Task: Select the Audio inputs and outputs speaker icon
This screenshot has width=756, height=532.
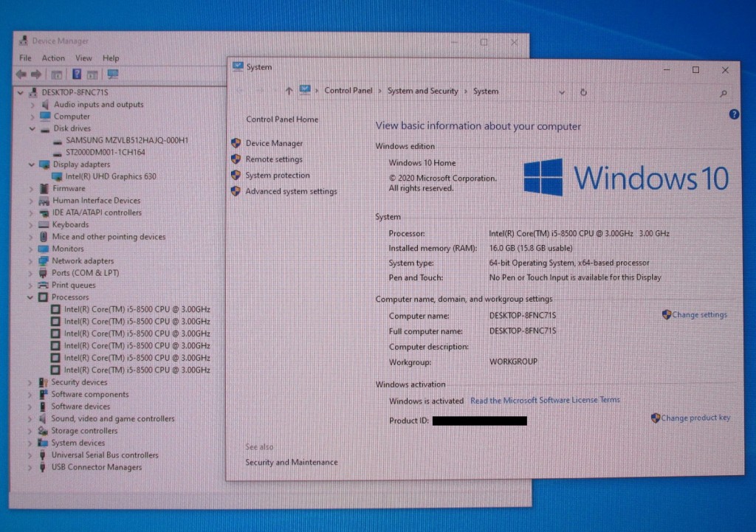Action: (45, 104)
